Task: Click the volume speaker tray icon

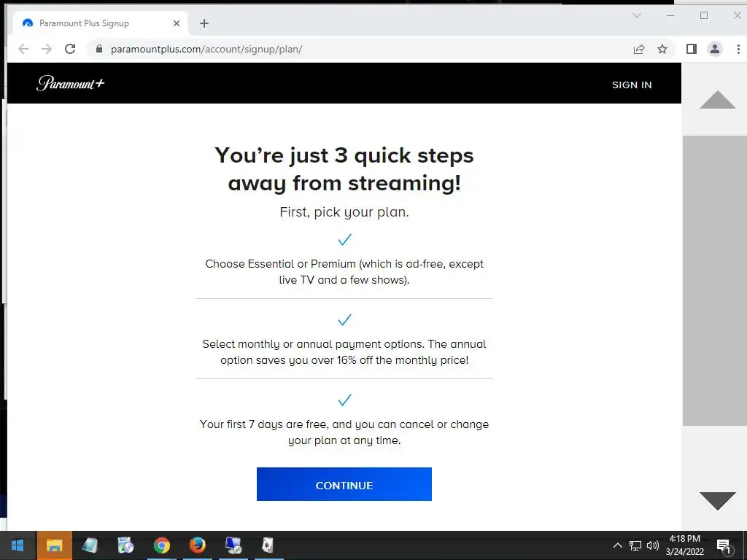Action: pyautogui.click(x=653, y=545)
